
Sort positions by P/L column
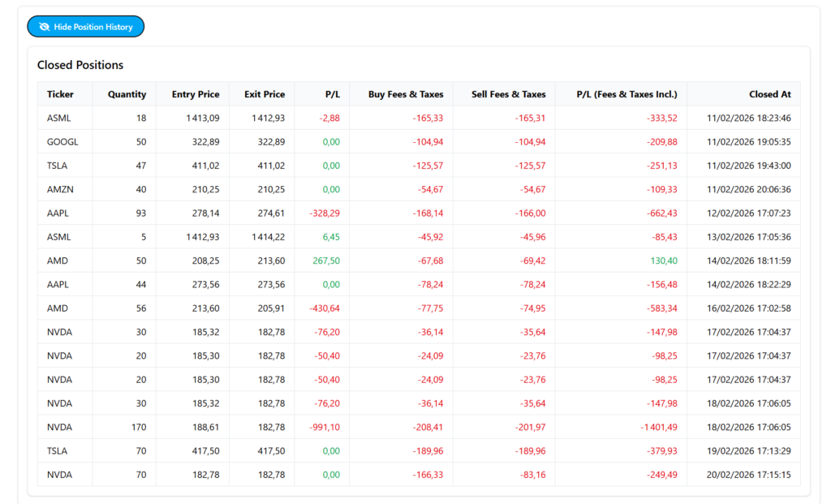(x=333, y=93)
